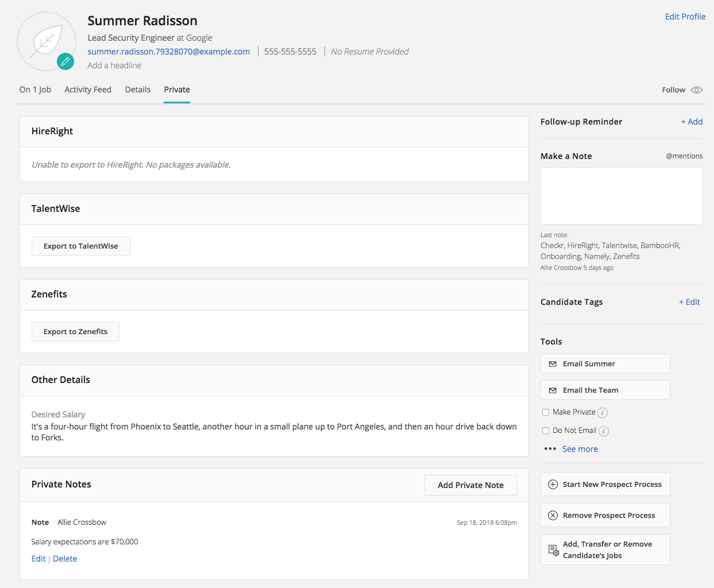714x588 pixels.
Task: Click the Salary expectations are $70,000 note text
Action: click(84, 541)
